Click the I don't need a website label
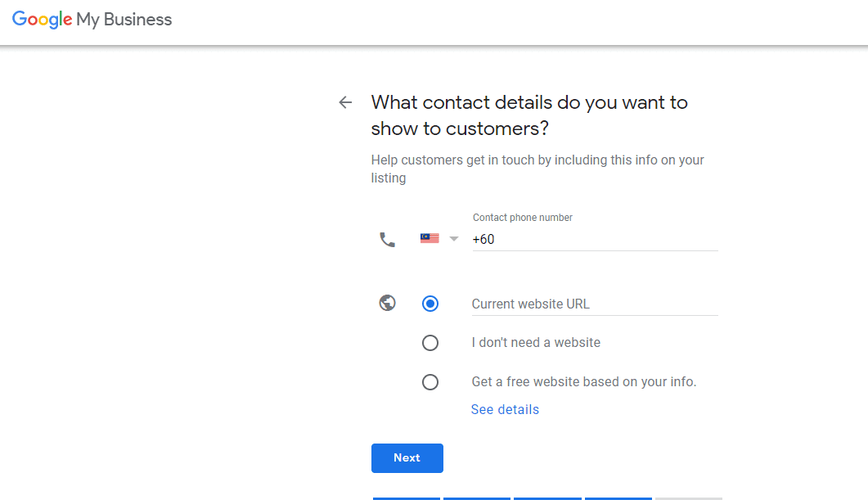Screen dimensions: 868x500 point(536,343)
